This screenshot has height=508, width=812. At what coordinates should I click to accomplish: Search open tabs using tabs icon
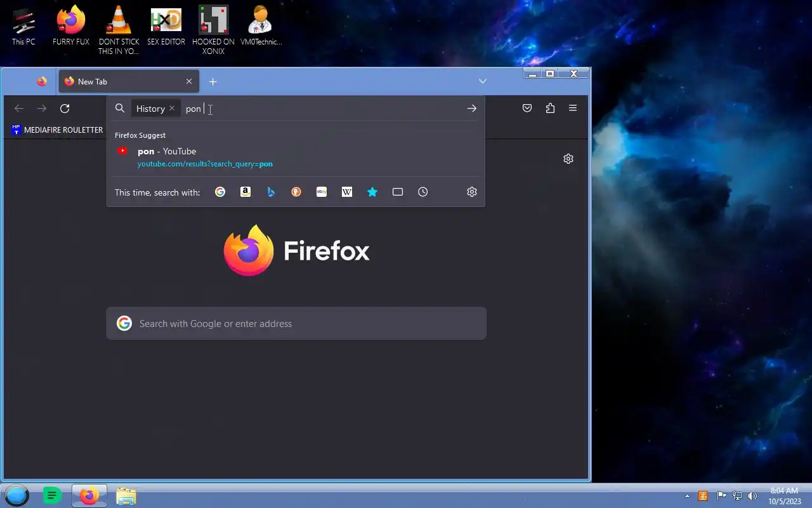click(398, 192)
